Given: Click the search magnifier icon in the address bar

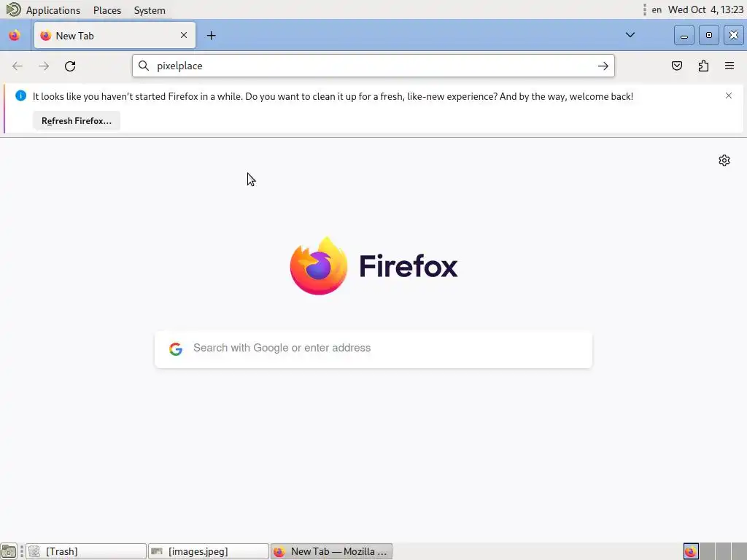Looking at the screenshot, I should tap(144, 66).
